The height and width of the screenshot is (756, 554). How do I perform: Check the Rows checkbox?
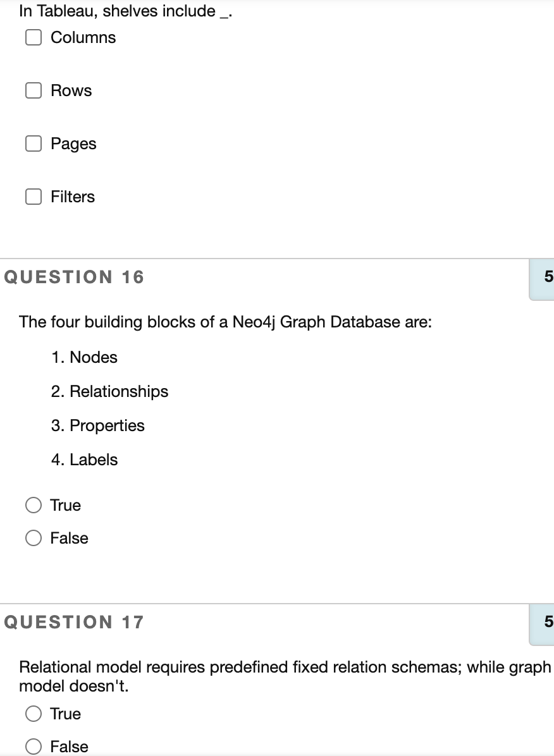point(33,90)
